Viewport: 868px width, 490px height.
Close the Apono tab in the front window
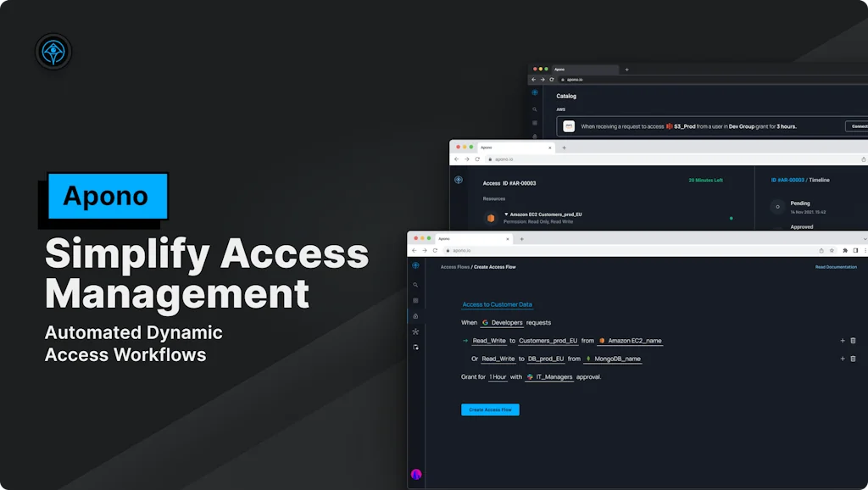click(508, 239)
